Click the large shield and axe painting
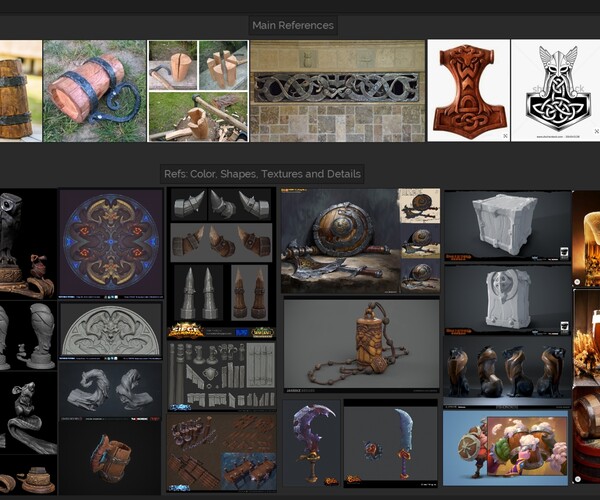 [x=341, y=241]
